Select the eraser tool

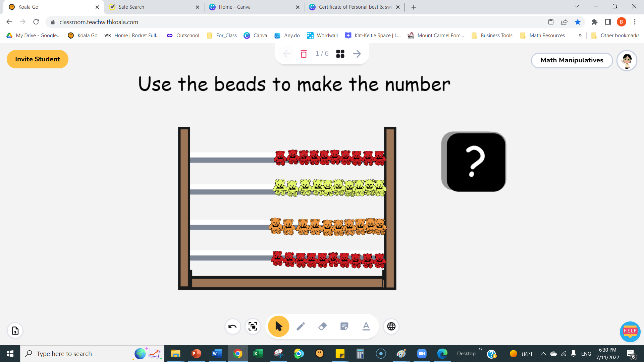click(x=322, y=326)
